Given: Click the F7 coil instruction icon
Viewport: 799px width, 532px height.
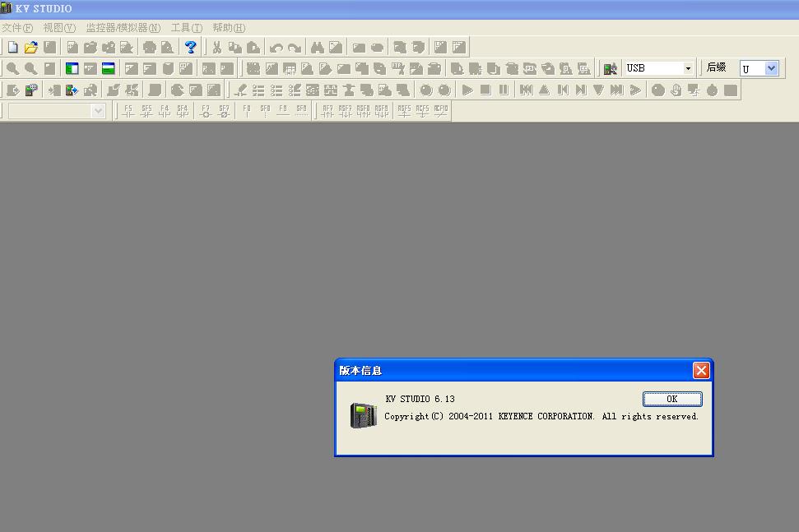Looking at the screenshot, I should [x=206, y=111].
